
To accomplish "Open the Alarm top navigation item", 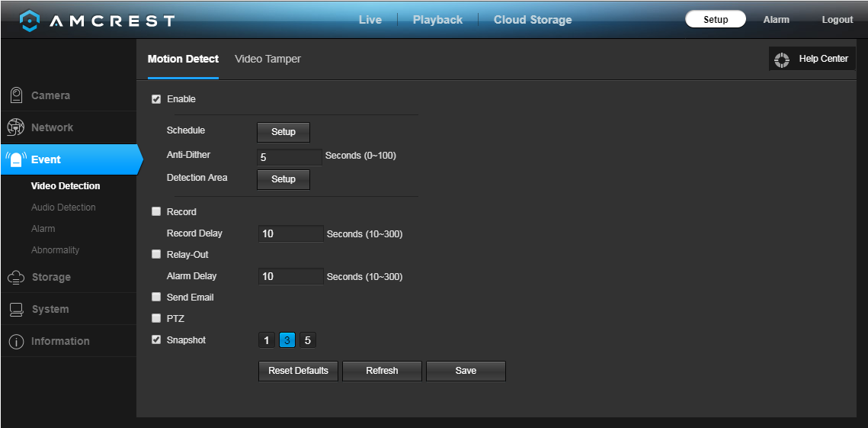I will (776, 20).
